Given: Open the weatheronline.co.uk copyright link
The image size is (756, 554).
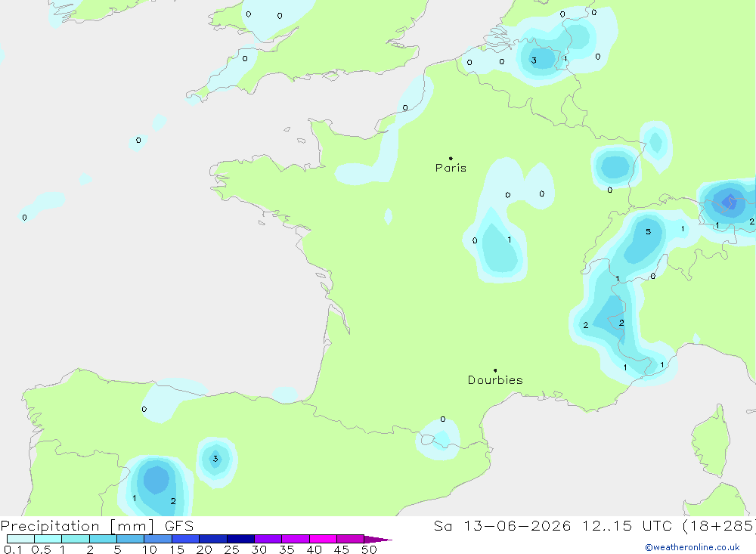Looking at the screenshot, I should click(692, 547).
